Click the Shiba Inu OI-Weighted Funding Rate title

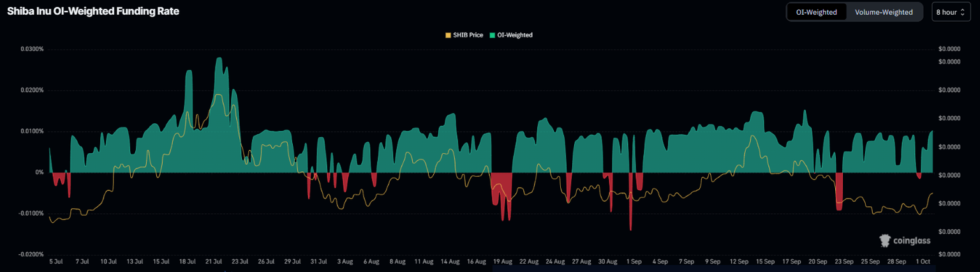click(x=93, y=11)
